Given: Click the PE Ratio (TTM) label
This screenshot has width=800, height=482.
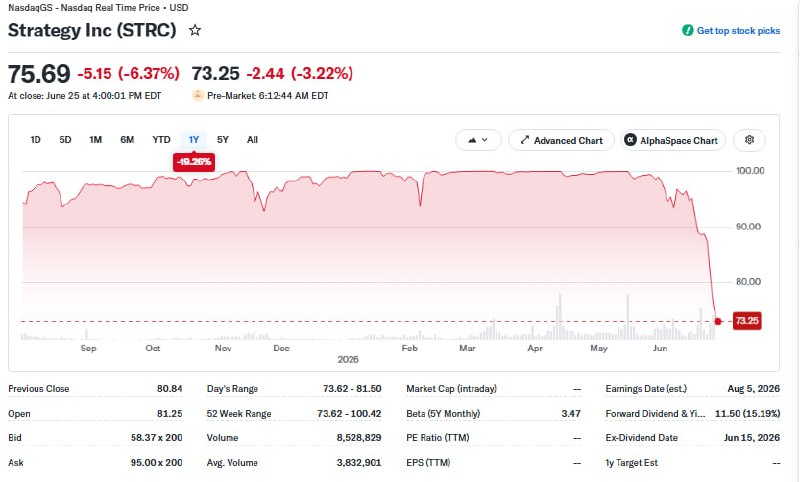Looking at the screenshot, I should (438, 438).
